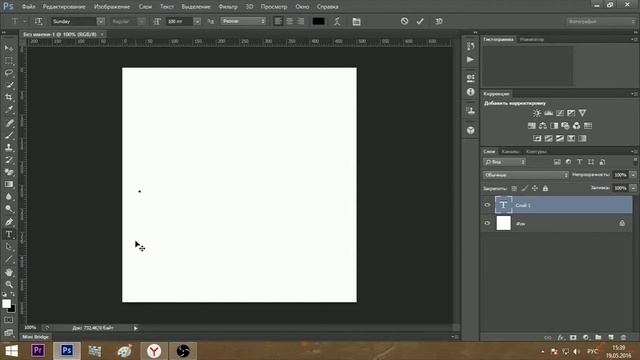Open the font family dropdown

100,21
